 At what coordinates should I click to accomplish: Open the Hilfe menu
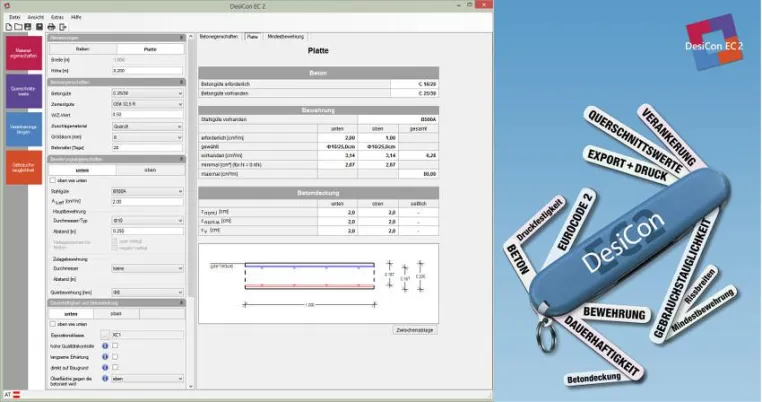(76, 17)
